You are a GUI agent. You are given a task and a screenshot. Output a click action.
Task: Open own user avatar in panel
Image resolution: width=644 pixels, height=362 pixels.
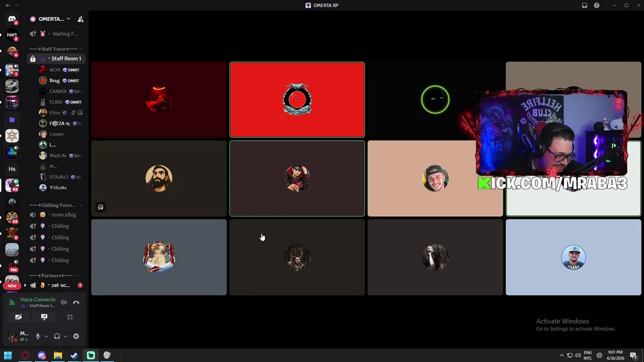(12, 336)
